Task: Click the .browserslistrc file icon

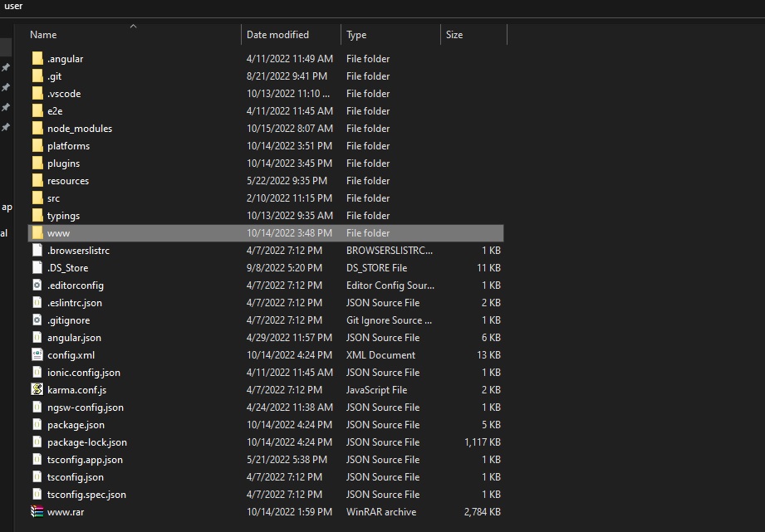Action: point(37,250)
